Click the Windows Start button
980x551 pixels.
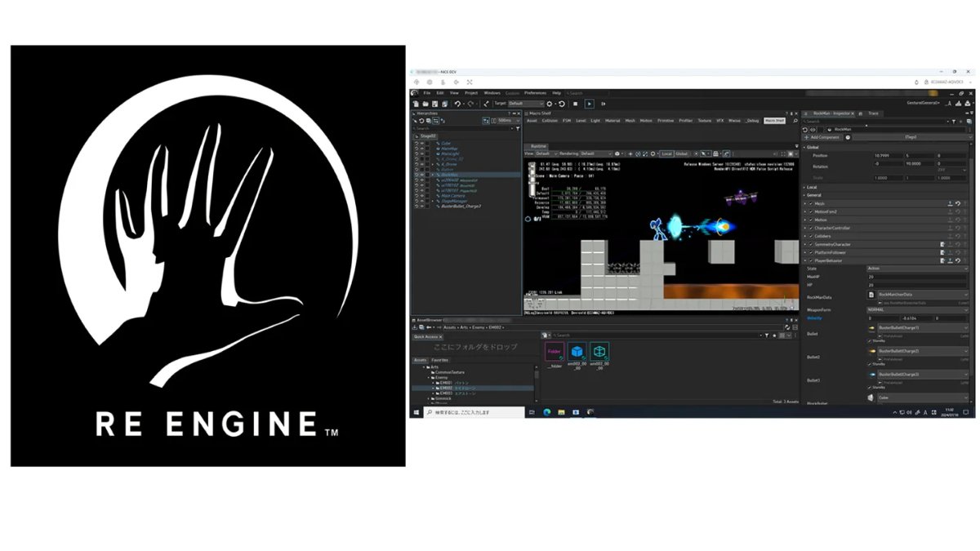[x=416, y=412]
